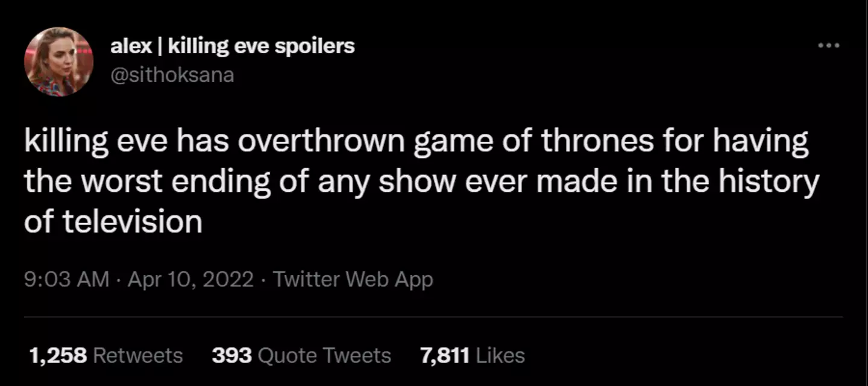Click the Twitter Web App source label
Image resolution: width=868 pixels, height=386 pixels.
click(353, 279)
